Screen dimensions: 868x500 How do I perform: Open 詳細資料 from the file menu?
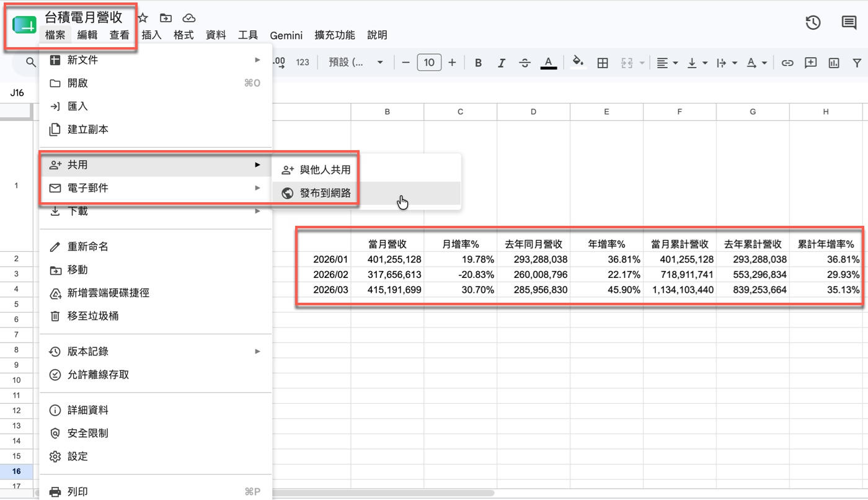pyautogui.click(x=156, y=410)
